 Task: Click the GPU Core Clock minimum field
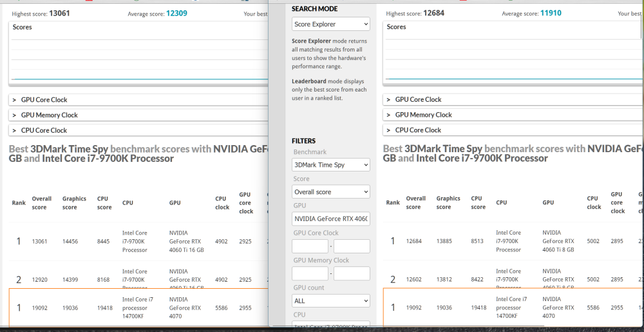click(x=310, y=246)
